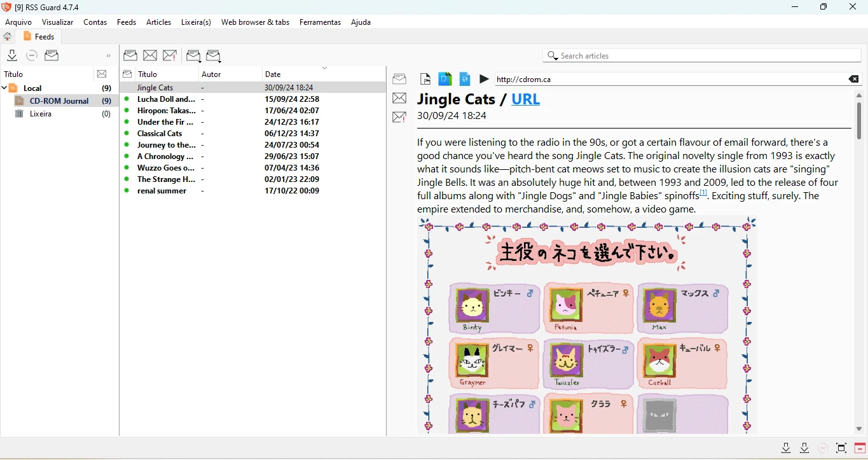Click the second download icon in the status bar
This screenshot has width=868, height=460.
804,448
